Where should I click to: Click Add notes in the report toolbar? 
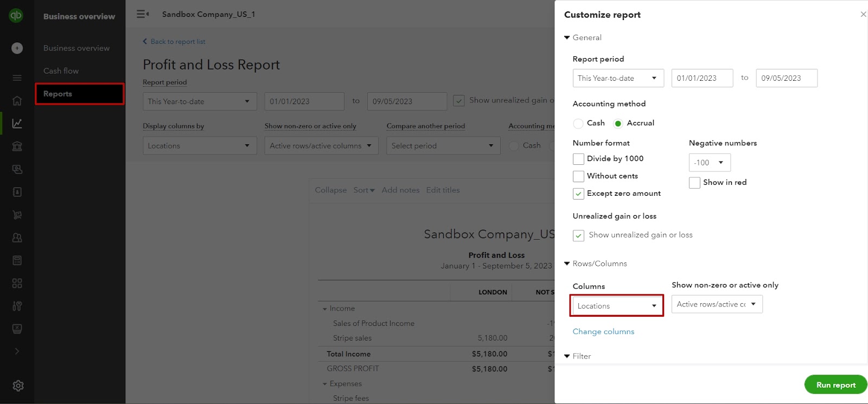pos(400,190)
